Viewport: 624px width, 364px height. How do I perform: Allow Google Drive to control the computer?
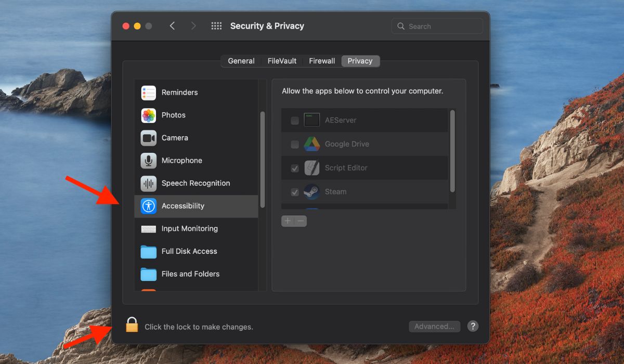coord(294,144)
